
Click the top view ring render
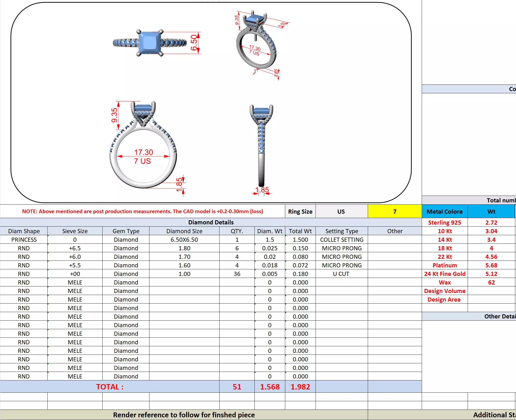(x=149, y=43)
